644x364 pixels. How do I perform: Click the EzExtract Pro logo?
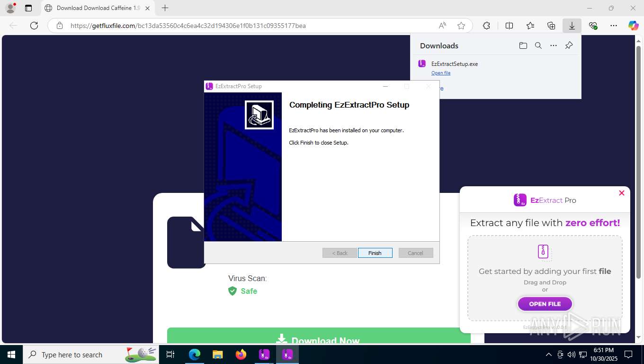pos(545,200)
